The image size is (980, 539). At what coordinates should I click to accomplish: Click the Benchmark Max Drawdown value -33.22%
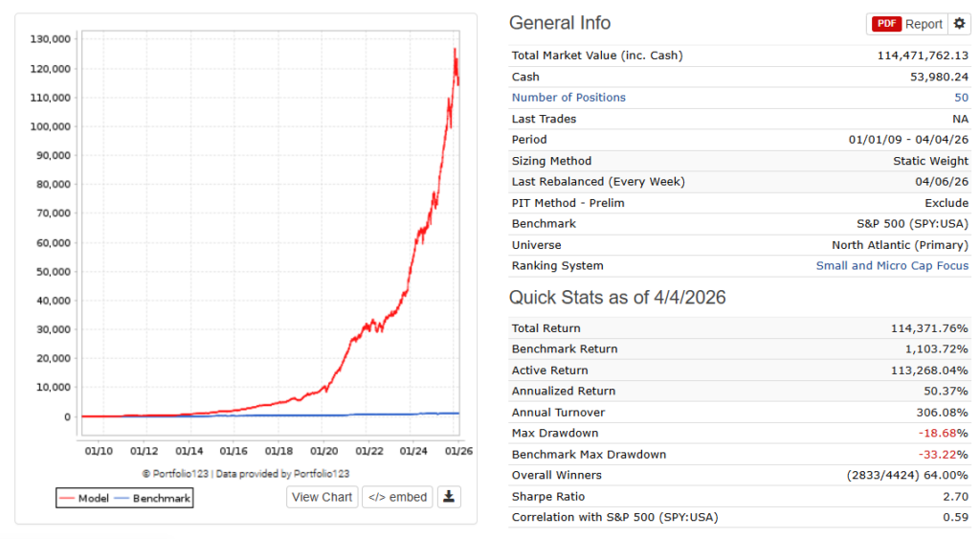(946, 455)
